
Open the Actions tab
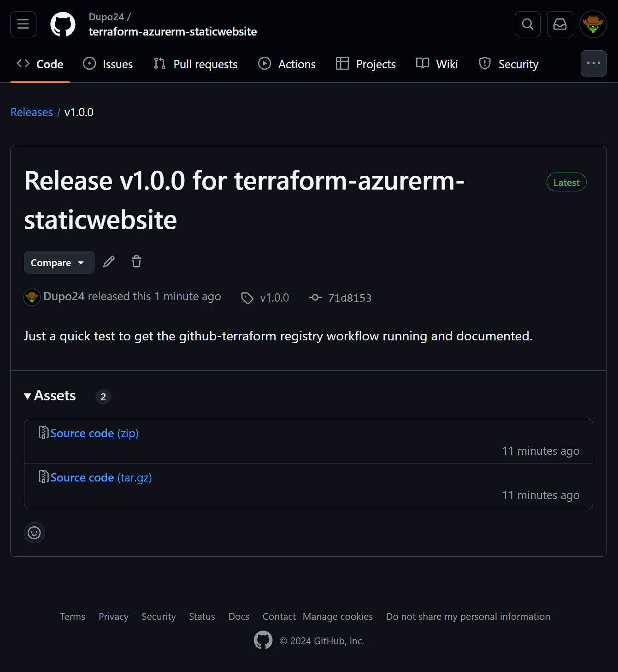287,64
